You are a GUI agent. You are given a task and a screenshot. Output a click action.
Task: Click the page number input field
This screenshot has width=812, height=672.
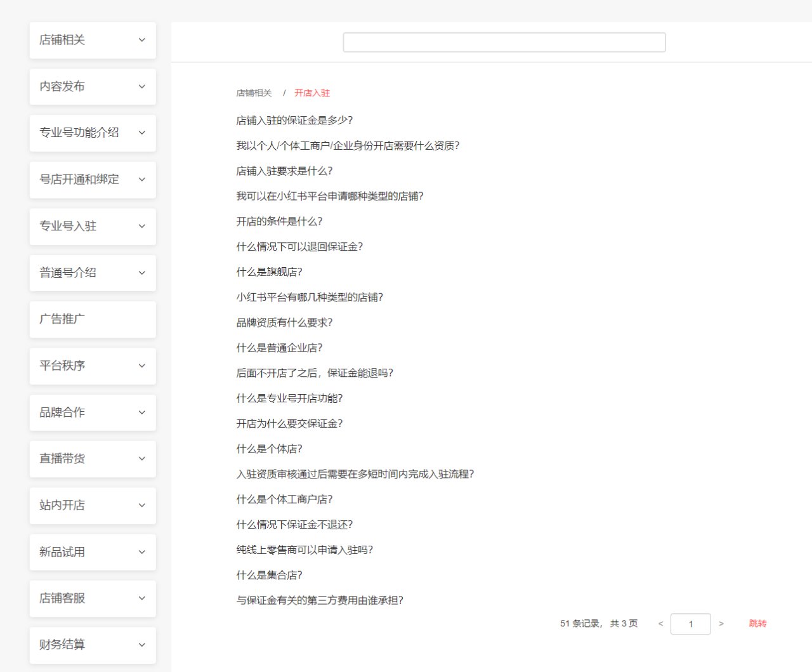[x=690, y=624]
